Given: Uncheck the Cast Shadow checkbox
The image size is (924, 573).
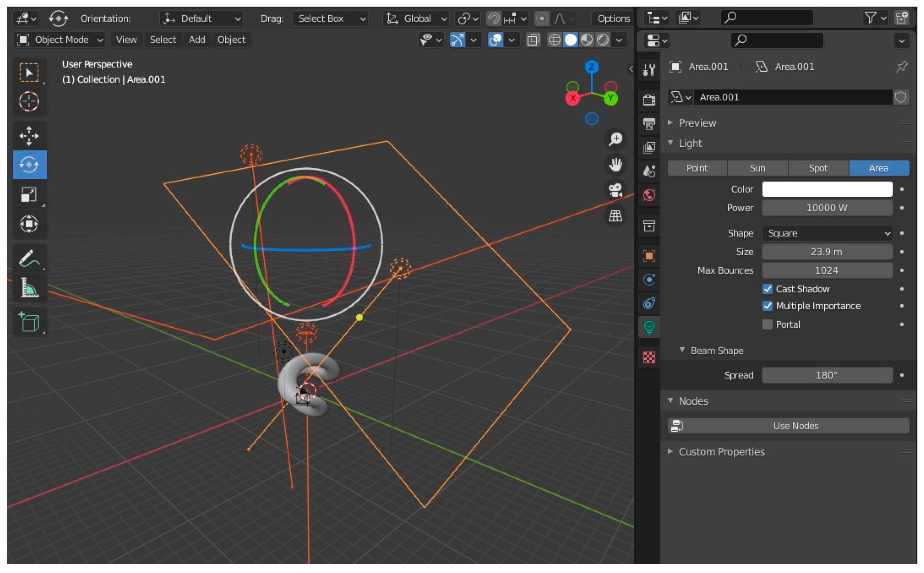Looking at the screenshot, I should click(x=767, y=289).
